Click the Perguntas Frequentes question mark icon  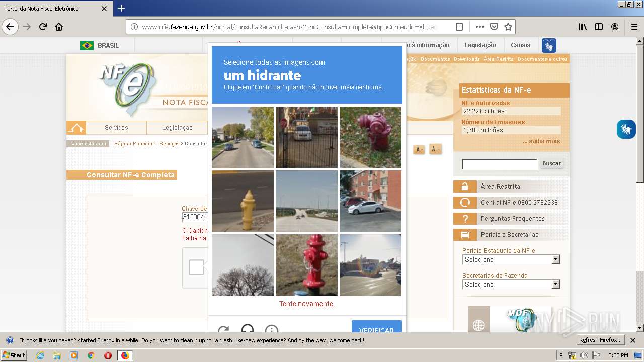pos(465,219)
